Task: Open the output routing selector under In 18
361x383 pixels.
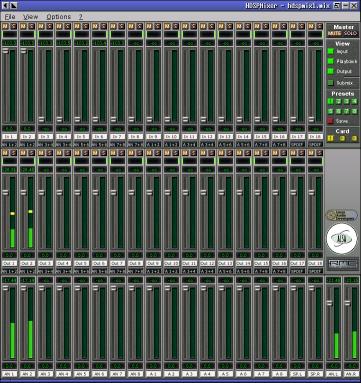Action: (315, 145)
